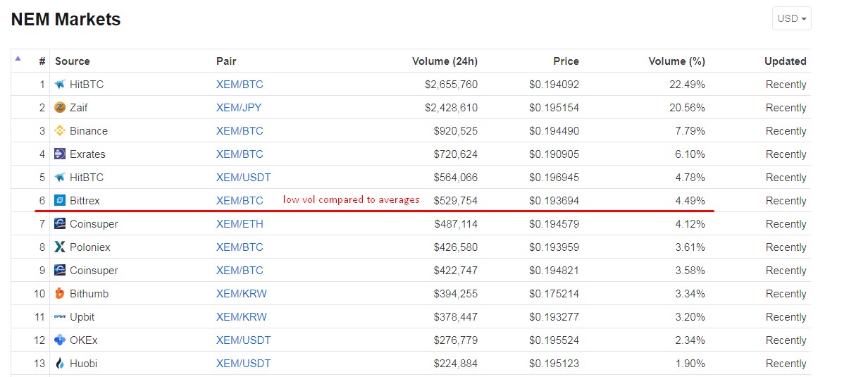Click HitBTC logo in row 5
This screenshot has height=377, width=868.
(60, 178)
